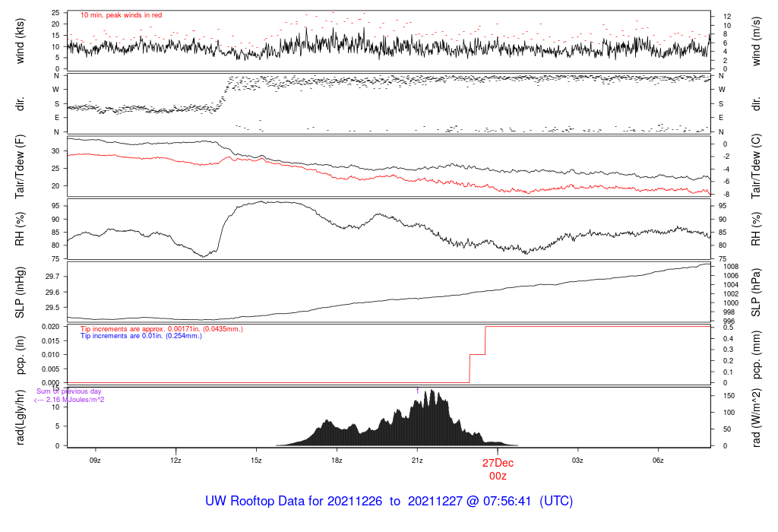Click the 'Tair/Tdew (C)' axis label

(756, 166)
